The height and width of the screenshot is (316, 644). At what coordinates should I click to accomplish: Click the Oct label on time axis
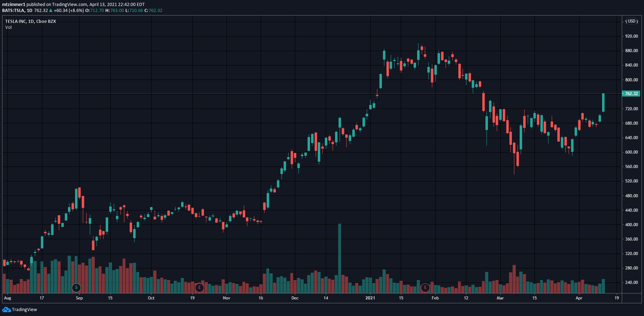point(151,298)
